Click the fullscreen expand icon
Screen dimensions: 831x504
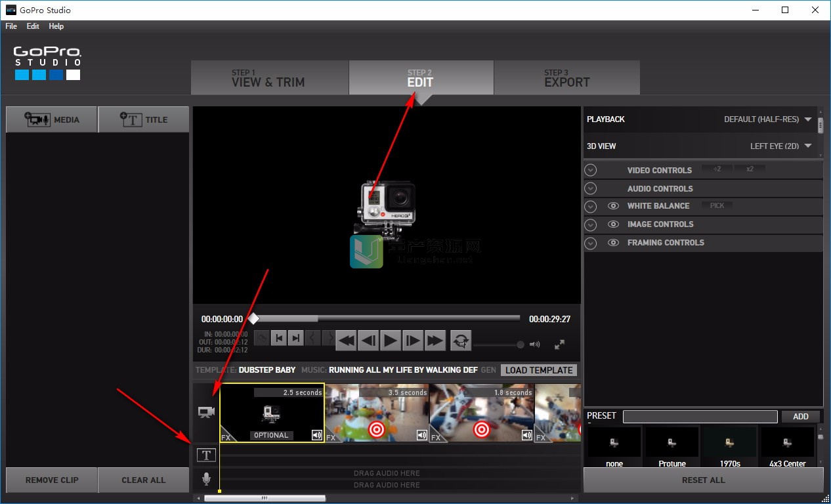[x=560, y=344]
